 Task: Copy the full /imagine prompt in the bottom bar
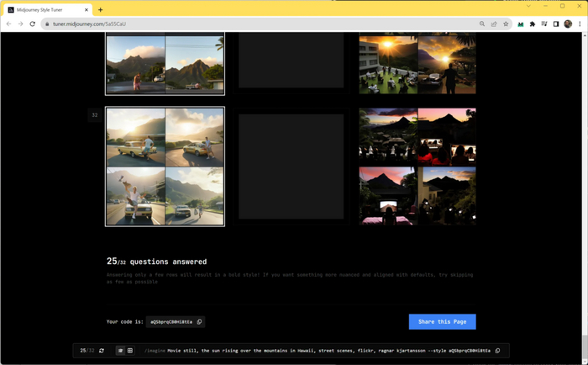click(497, 351)
